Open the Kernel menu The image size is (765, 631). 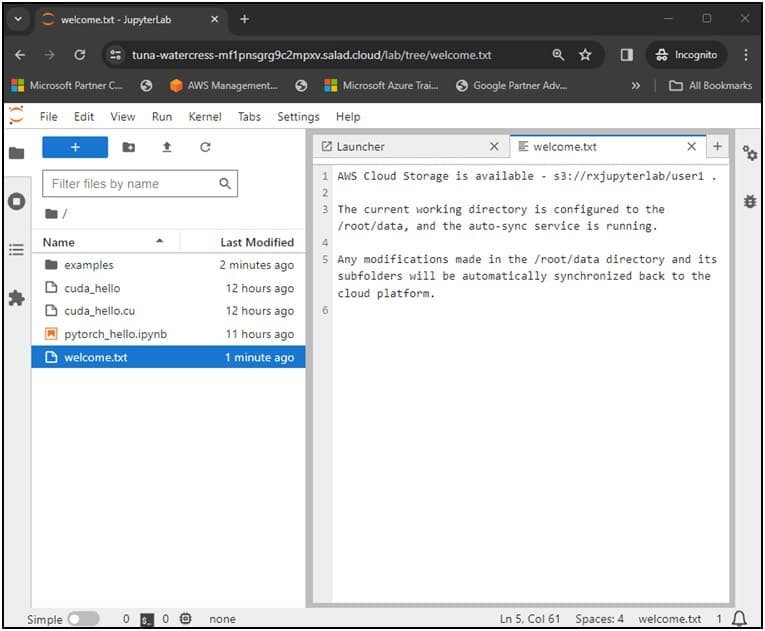205,117
